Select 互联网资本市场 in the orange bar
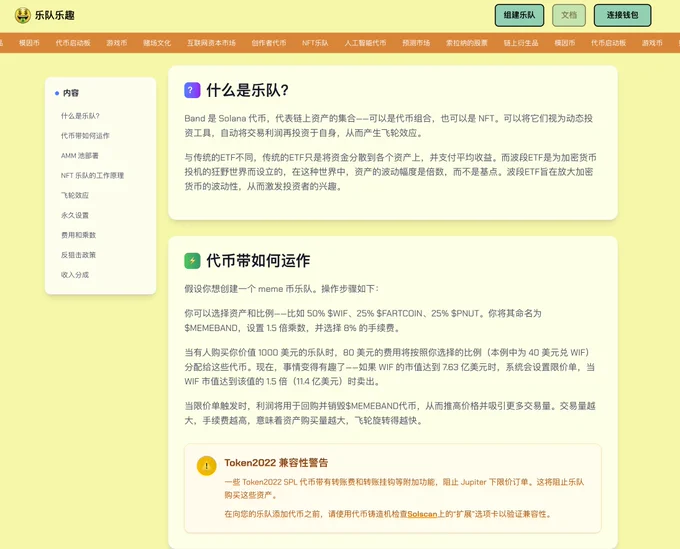Screen dimensions: 680x549 click(x=211, y=43)
